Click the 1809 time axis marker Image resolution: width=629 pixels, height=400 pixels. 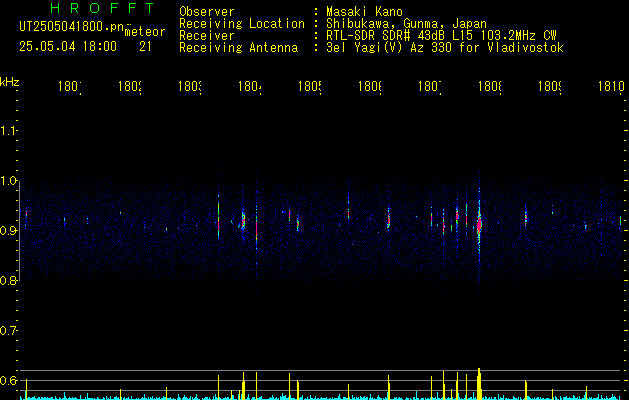click(x=550, y=86)
